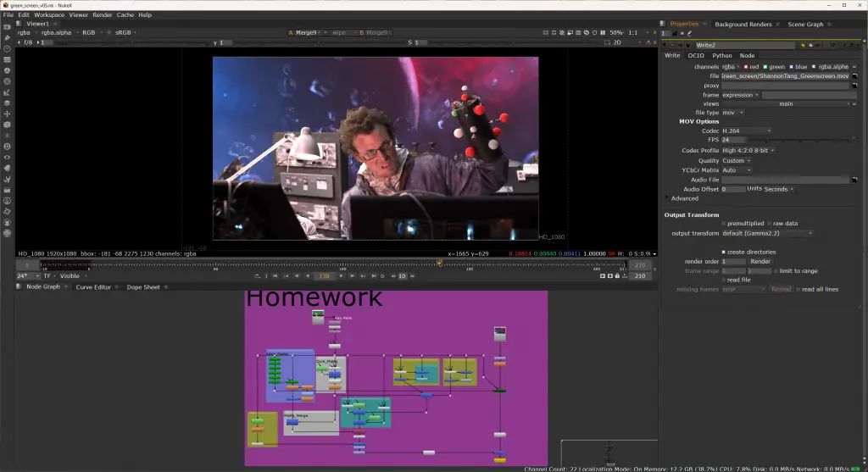The height and width of the screenshot is (472, 868).
Task: Click the play backward button
Action: [x=308, y=276]
